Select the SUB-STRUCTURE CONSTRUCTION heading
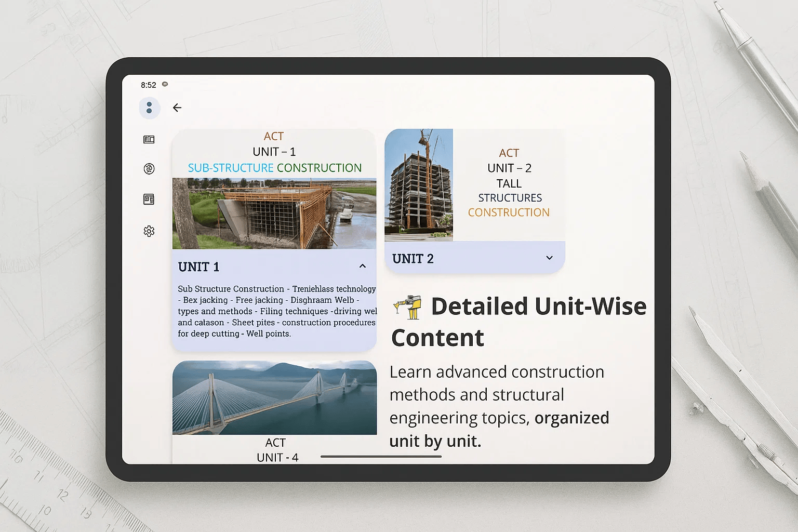The image size is (798, 532). pos(274,168)
